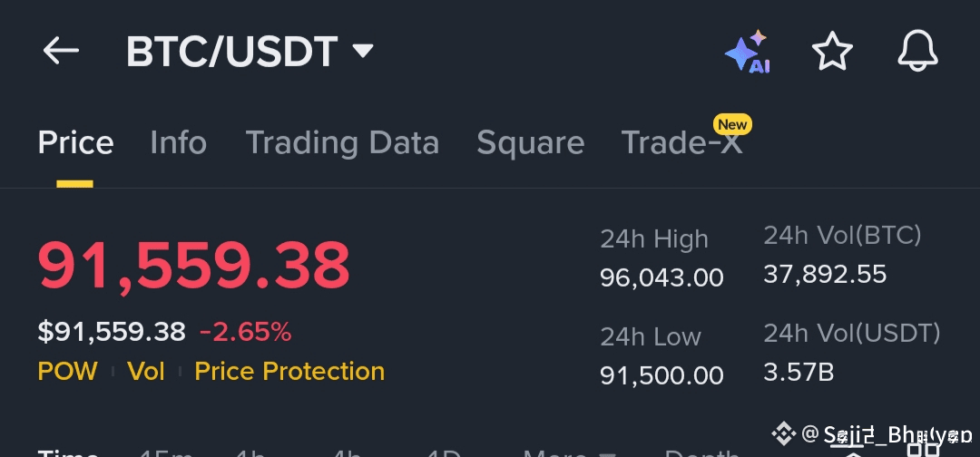Tap the yellow New badge

point(731,124)
